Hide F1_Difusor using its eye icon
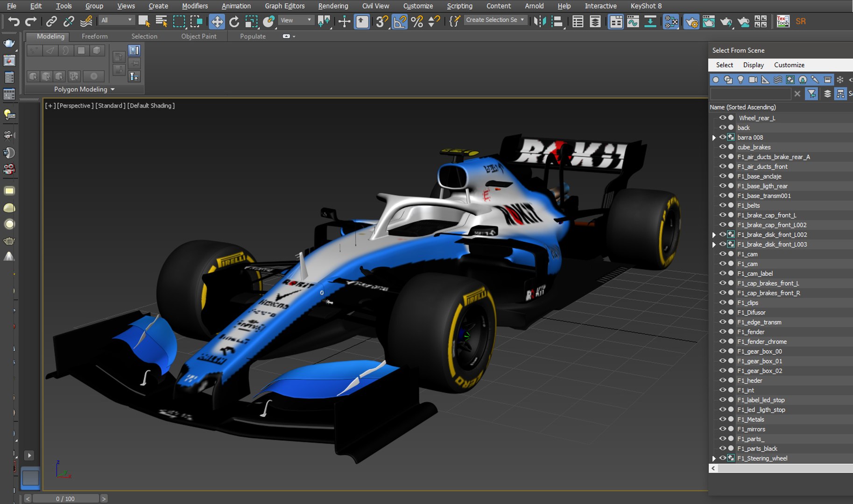This screenshot has height=504, width=853. (x=722, y=312)
